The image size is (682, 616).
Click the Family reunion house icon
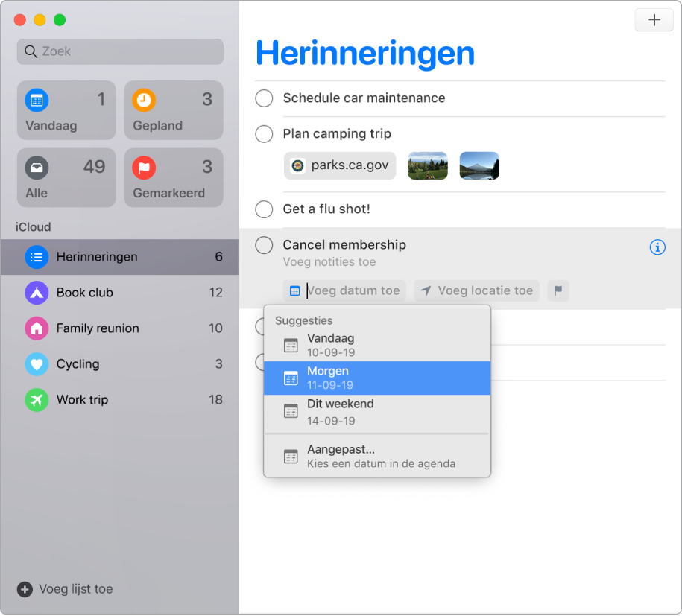tap(36, 328)
